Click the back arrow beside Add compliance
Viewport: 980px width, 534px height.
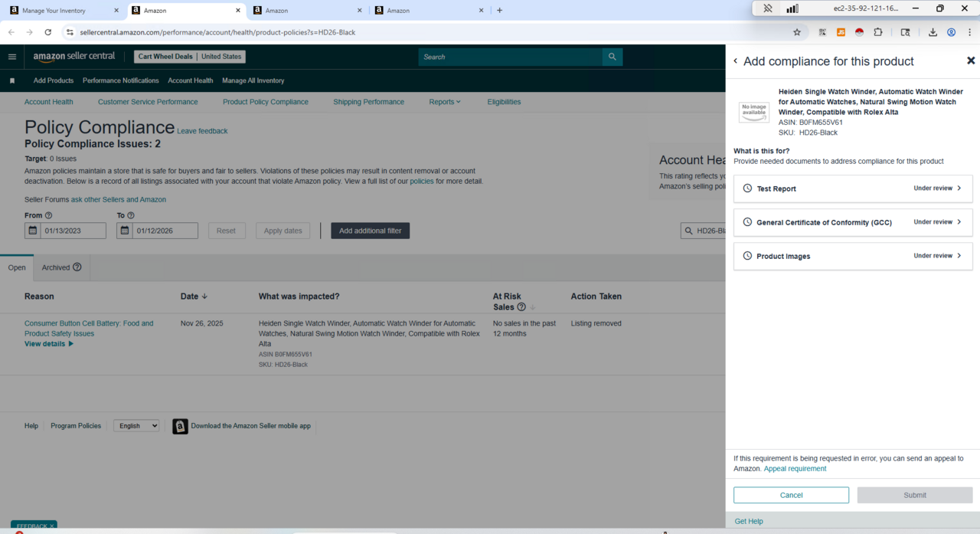[x=736, y=61]
